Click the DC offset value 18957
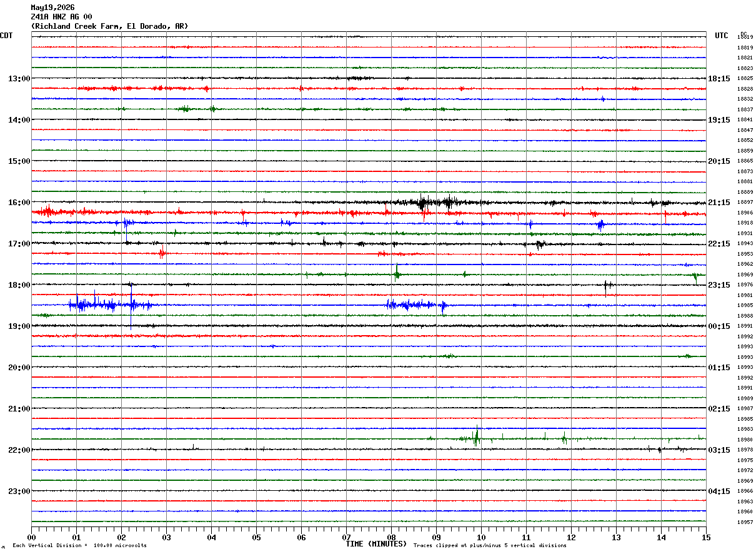This screenshot has height=554, width=756. (x=745, y=522)
